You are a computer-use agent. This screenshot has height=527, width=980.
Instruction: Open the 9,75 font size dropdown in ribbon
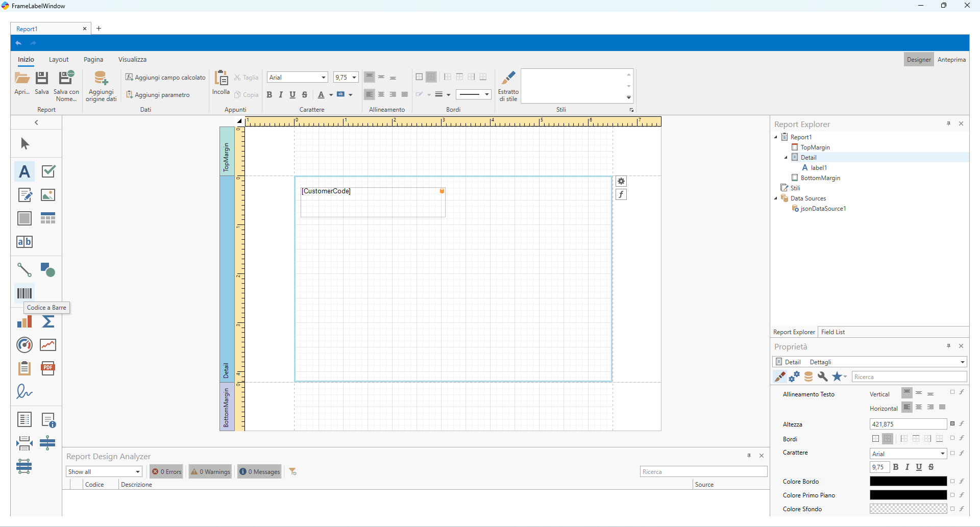(354, 78)
